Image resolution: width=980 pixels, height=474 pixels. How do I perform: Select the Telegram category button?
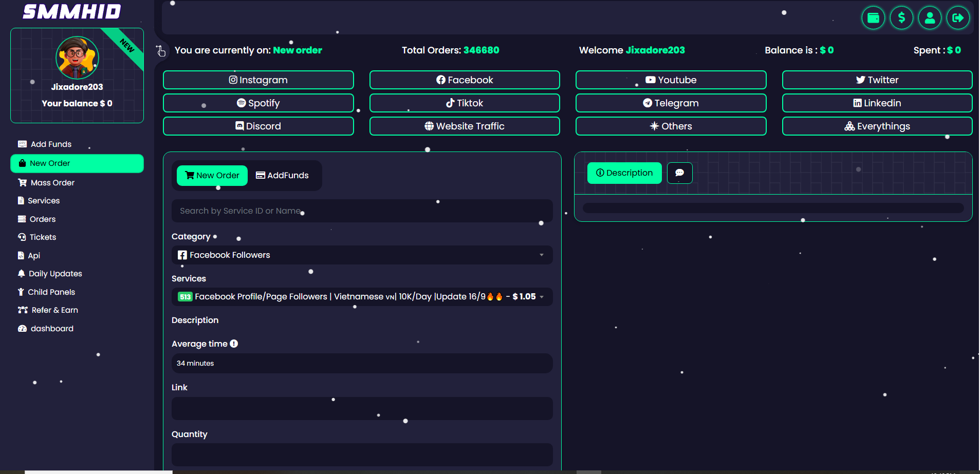671,103
